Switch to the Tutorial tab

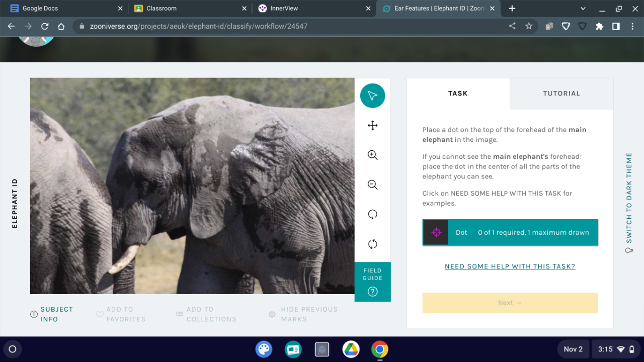coord(561,94)
